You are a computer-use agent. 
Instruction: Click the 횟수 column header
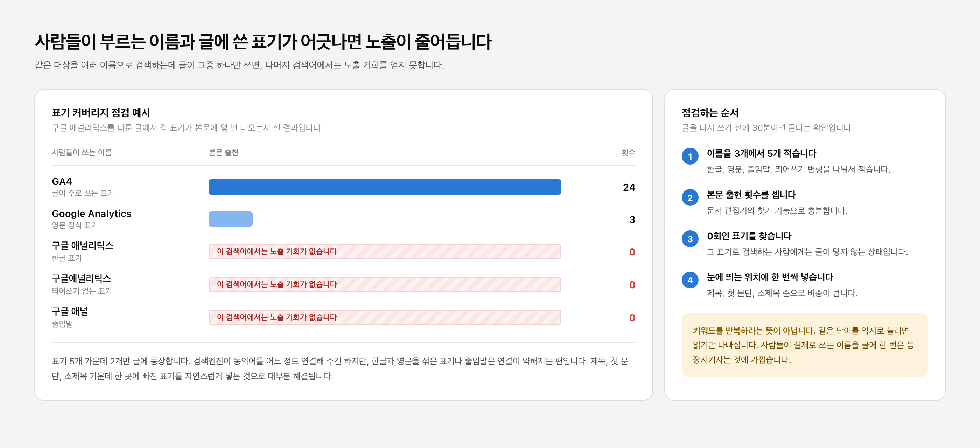coord(628,153)
